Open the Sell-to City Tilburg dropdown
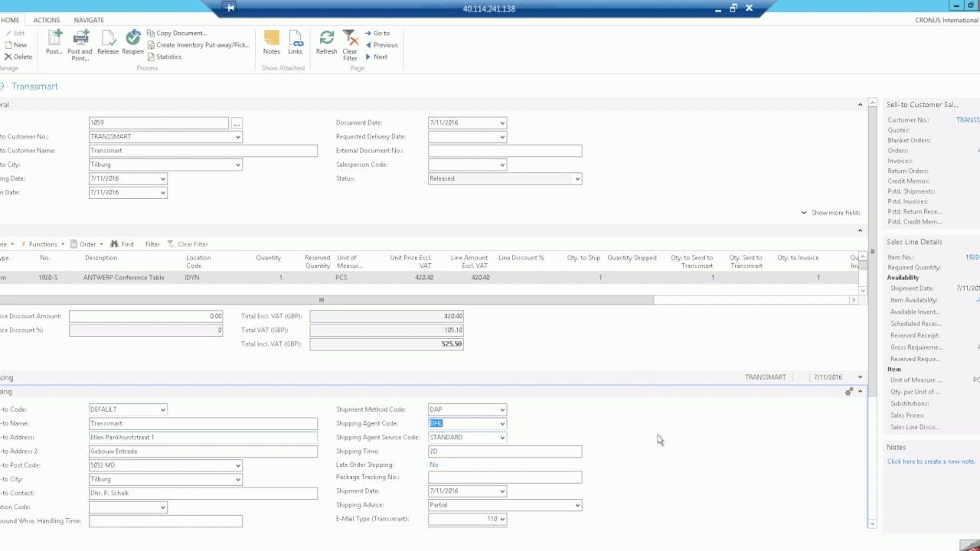980x551 pixels. click(238, 165)
